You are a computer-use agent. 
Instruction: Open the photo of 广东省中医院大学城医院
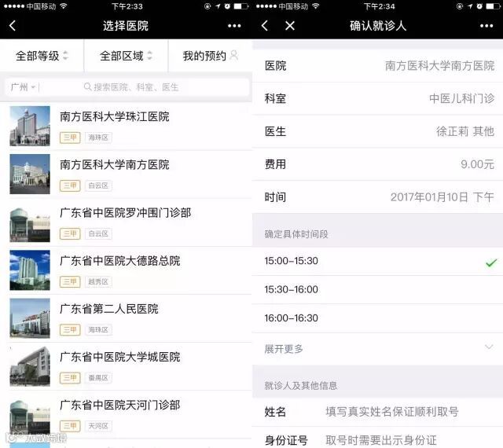[x=30, y=366]
